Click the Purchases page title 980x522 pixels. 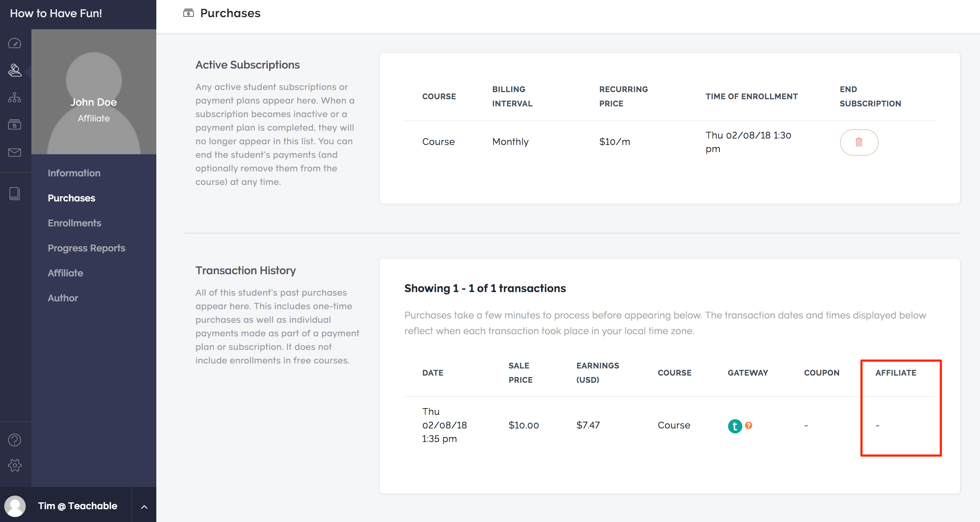click(x=230, y=13)
